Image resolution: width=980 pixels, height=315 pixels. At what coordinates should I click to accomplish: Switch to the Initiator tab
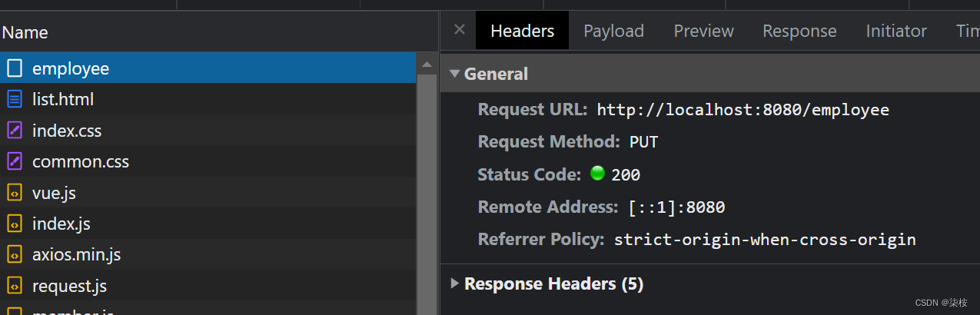click(x=896, y=31)
